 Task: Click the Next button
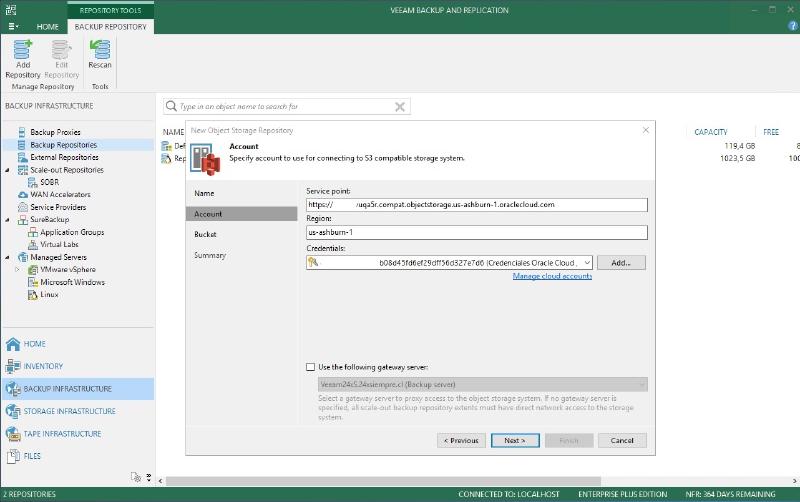pos(515,440)
